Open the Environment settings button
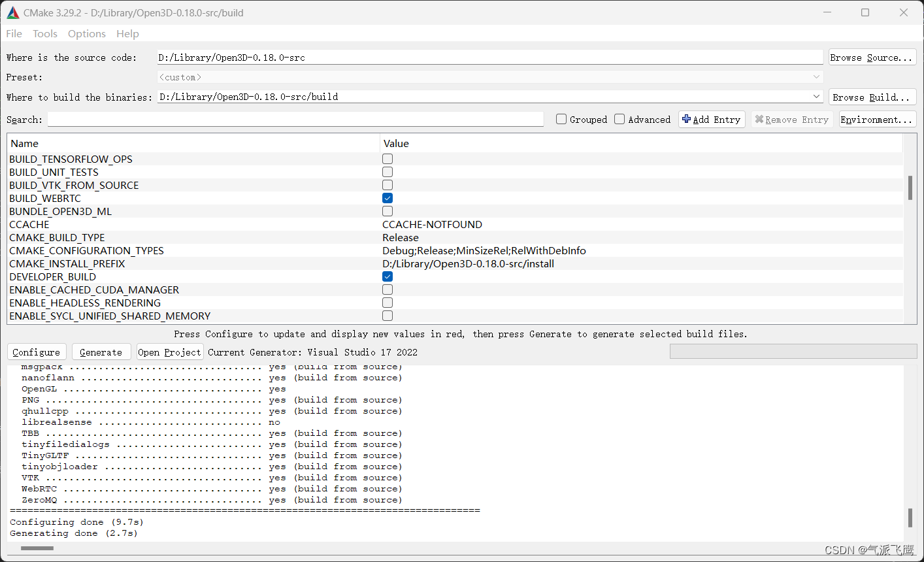 point(877,120)
